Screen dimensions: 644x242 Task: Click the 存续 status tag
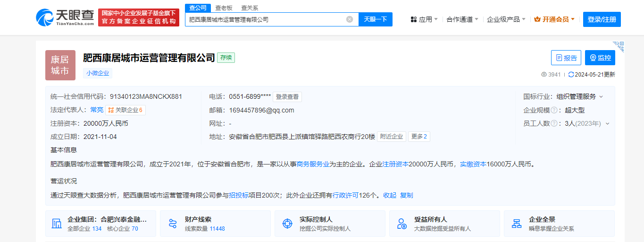click(x=226, y=58)
